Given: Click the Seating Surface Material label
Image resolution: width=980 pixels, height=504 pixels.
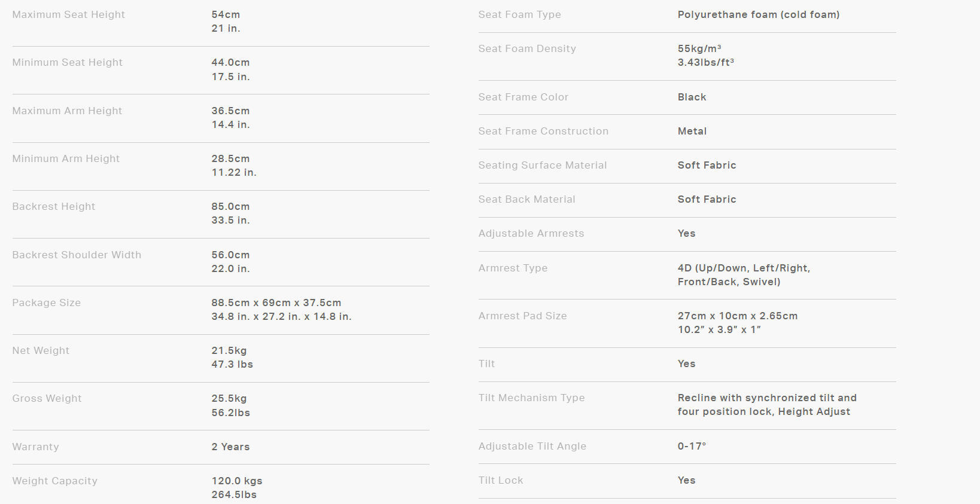Looking at the screenshot, I should coord(542,165).
